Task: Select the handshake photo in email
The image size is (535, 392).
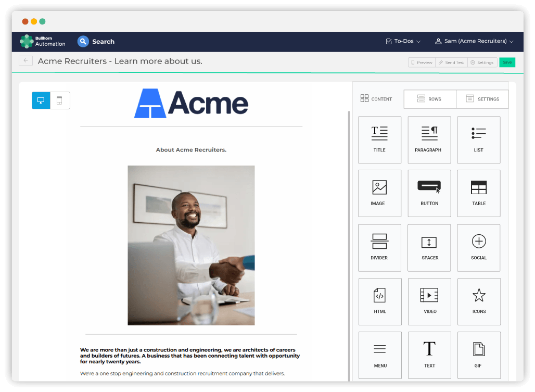Action: click(x=191, y=245)
